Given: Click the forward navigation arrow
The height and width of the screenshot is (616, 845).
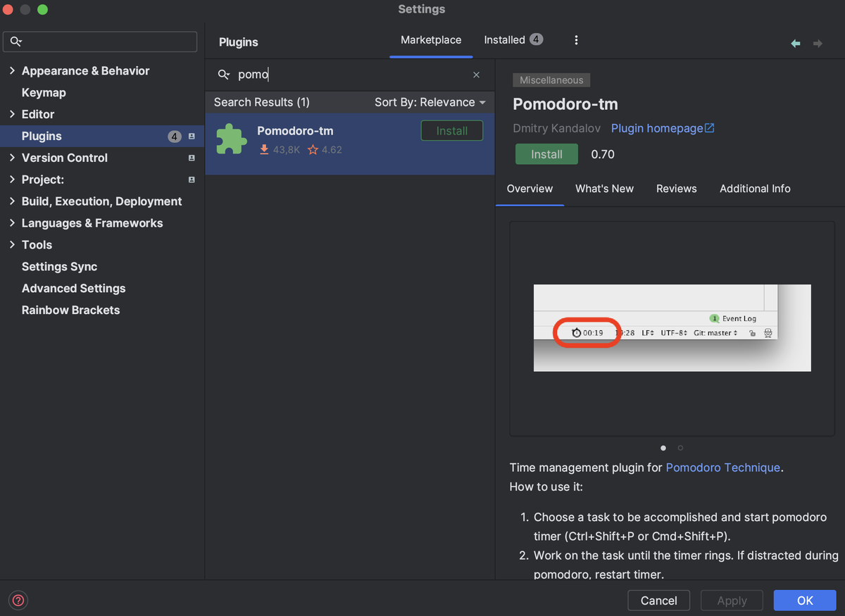Looking at the screenshot, I should pyautogui.click(x=818, y=44).
